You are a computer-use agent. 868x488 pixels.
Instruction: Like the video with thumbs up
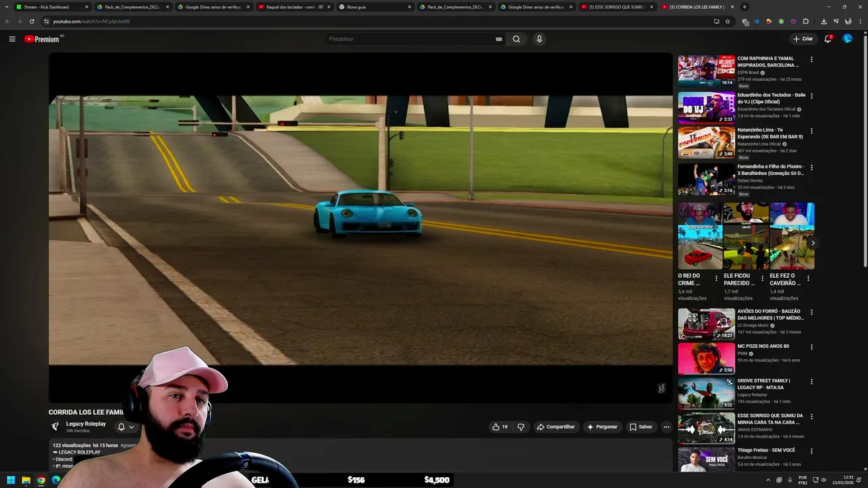[500, 427]
